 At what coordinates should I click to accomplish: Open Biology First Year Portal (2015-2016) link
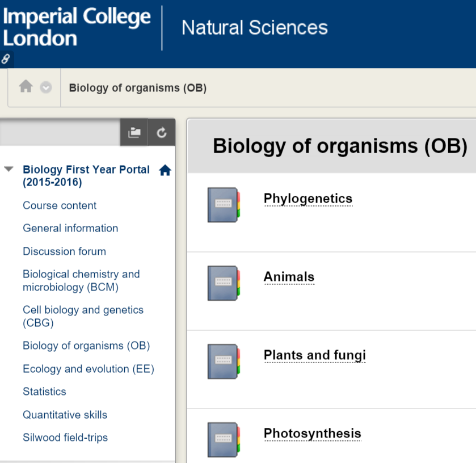(x=86, y=176)
